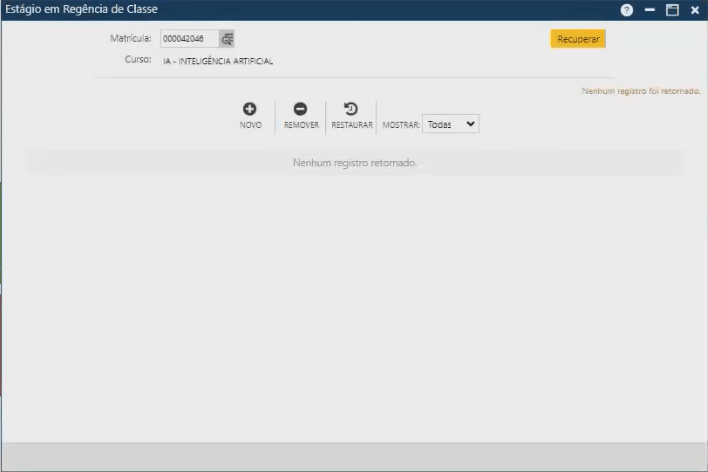
Task: Minimize the Estágio em Regência window
Action: pos(650,10)
